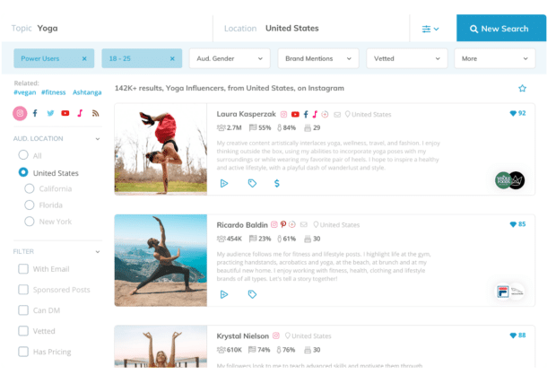Click the star icon to save search
The height and width of the screenshot is (392, 556).
click(x=522, y=89)
